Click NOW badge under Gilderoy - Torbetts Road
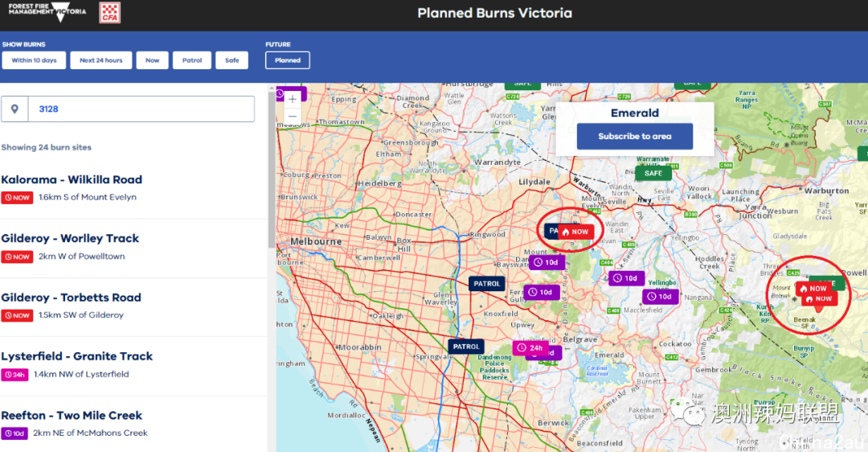Image resolution: width=868 pixels, height=452 pixels. coord(17,315)
